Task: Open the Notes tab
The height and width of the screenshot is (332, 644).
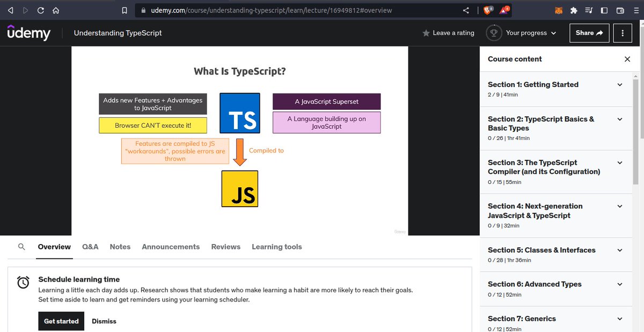Action: point(120,247)
